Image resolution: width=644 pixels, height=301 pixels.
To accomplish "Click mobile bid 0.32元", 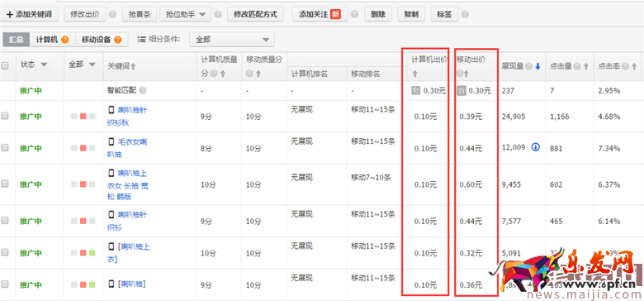I will [471, 253].
